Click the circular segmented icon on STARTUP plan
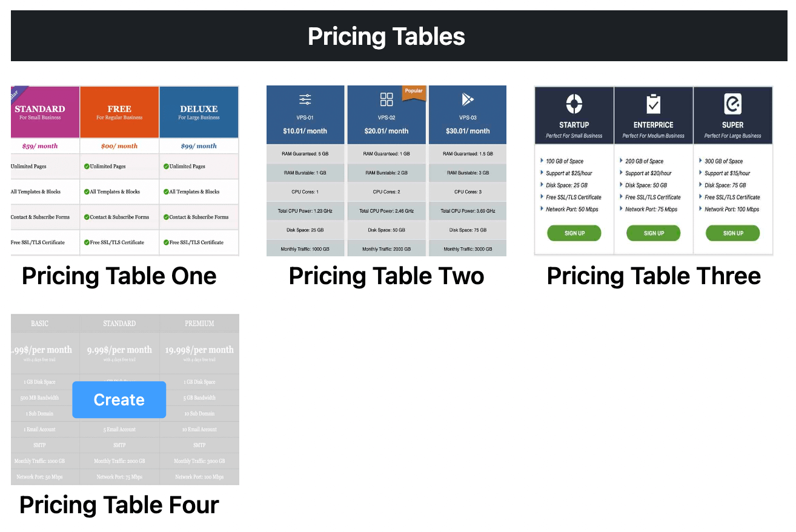 [574, 103]
